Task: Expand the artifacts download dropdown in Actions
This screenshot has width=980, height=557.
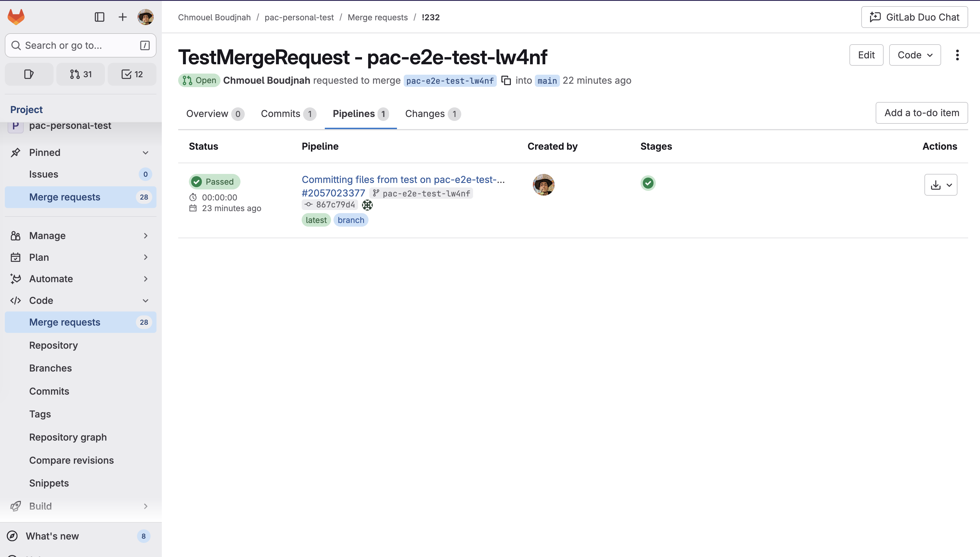Action: [949, 185]
